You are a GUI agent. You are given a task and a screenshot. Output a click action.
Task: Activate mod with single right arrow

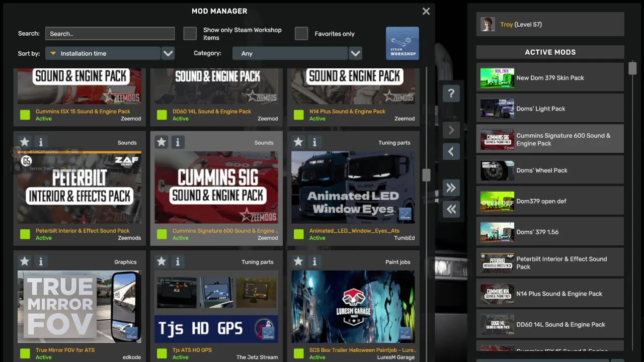[x=451, y=130]
